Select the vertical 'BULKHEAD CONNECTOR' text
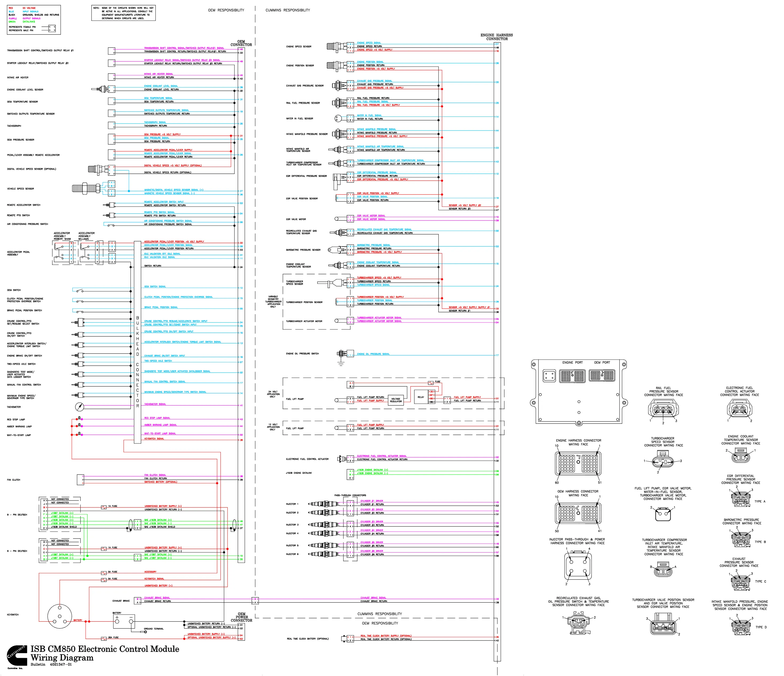The width and height of the screenshot is (784, 676). tap(137, 362)
